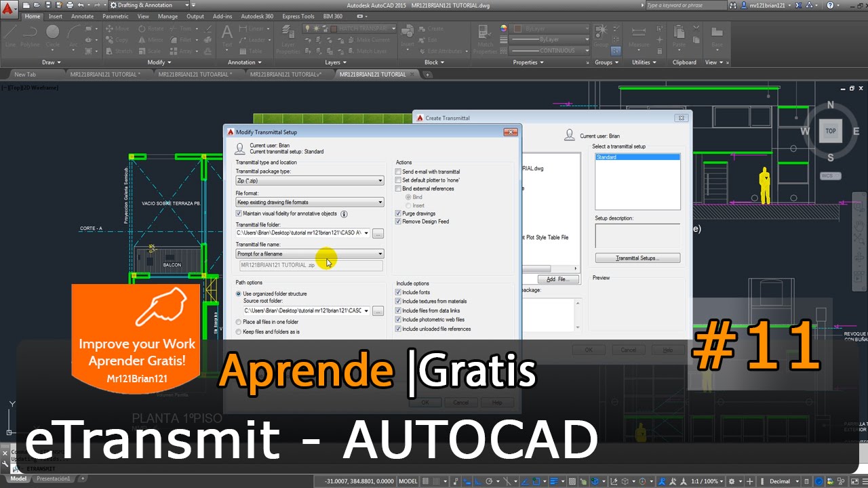Select Keep files and folders as is
The height and width of the screenshot is (488, 868).
(239, 332)
